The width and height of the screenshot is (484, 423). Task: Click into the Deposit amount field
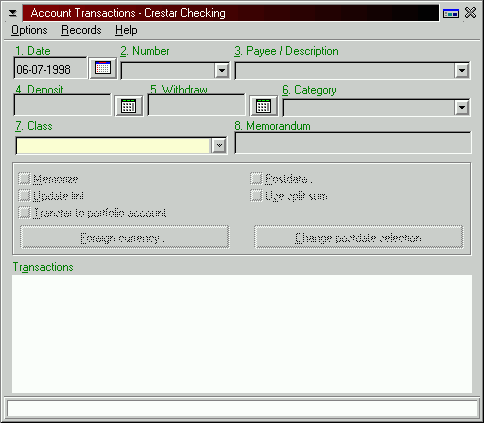(x=62, y=105)
